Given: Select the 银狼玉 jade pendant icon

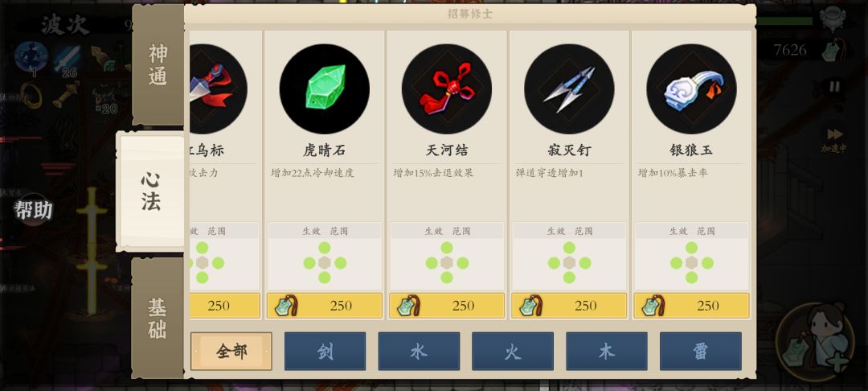Looking at the screenshot, I should tap(691, 88).
